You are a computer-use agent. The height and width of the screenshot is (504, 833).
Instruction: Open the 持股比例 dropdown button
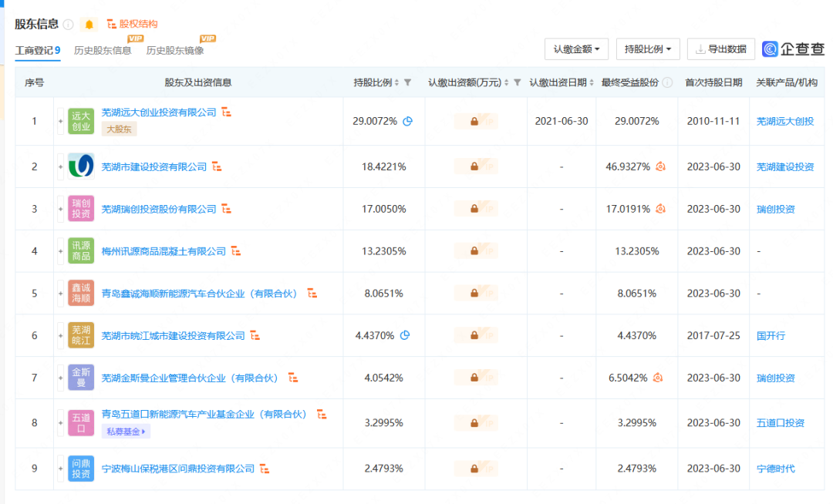(x=648, y=49)
